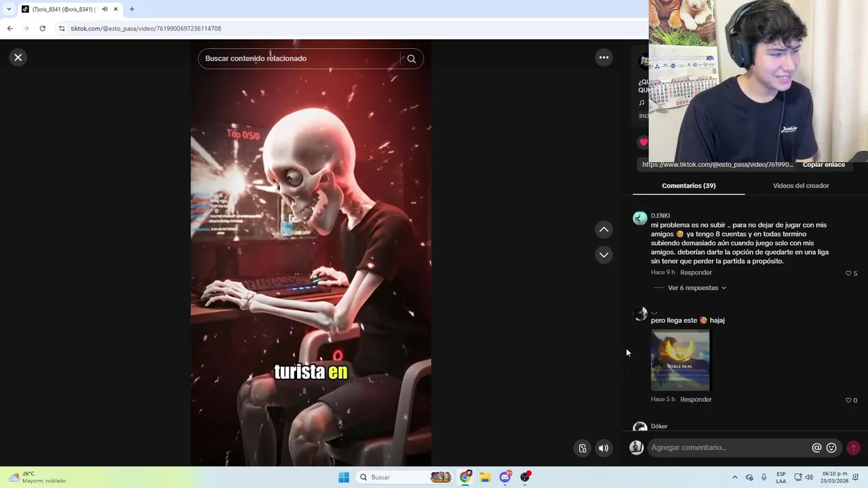Like D.ENKI's comment heart
Screen dimensions: 868x488
pyautogui.click(x=848, y=273)
